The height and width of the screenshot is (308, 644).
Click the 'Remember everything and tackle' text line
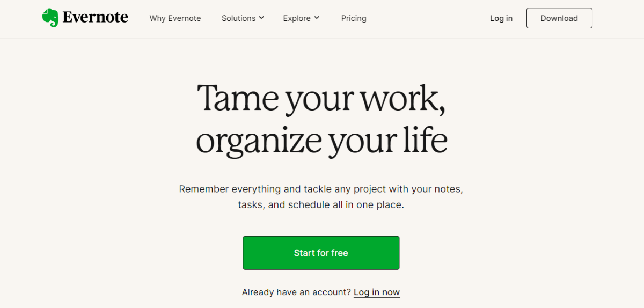click(x=321, y=189)
